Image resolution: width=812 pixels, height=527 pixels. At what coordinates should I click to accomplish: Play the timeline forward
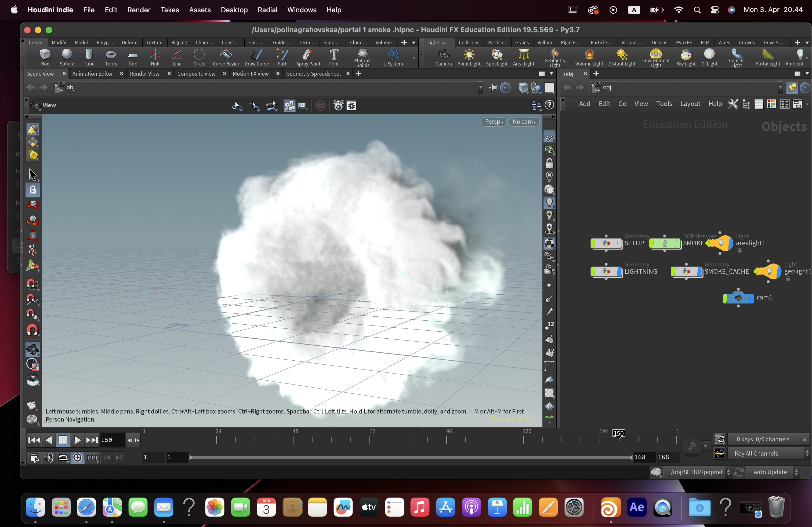[x=77, y=440]
